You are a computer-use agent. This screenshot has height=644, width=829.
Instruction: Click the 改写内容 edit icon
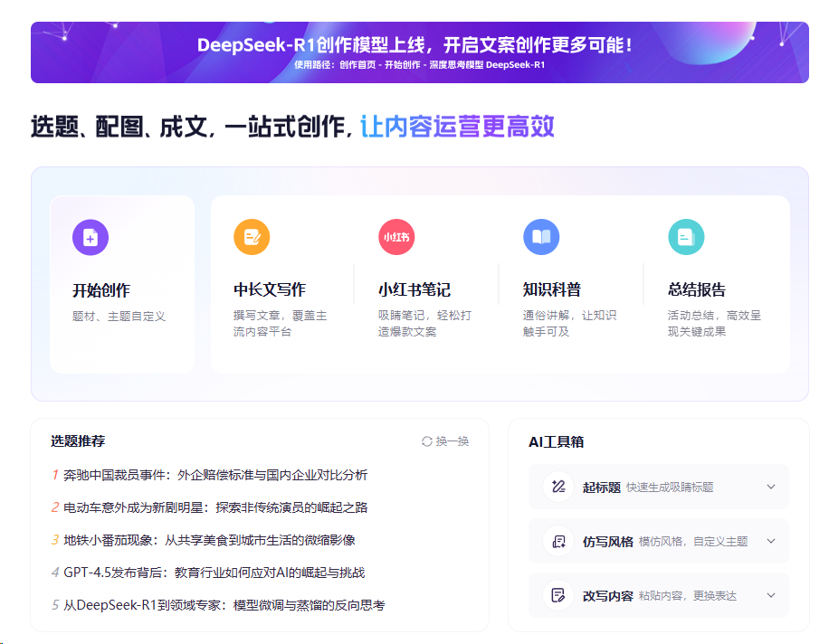(558, 595)
